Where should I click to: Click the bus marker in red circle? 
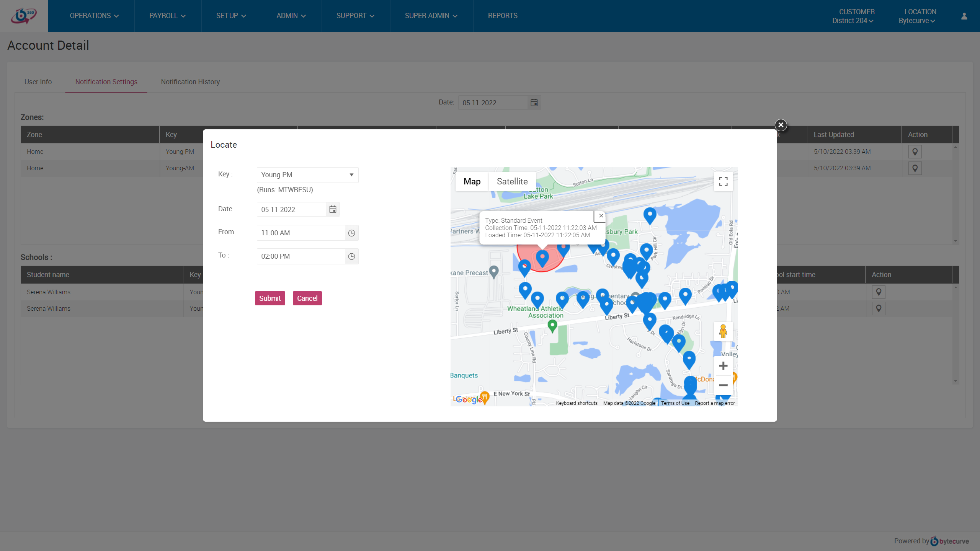(x=542, y=258)
